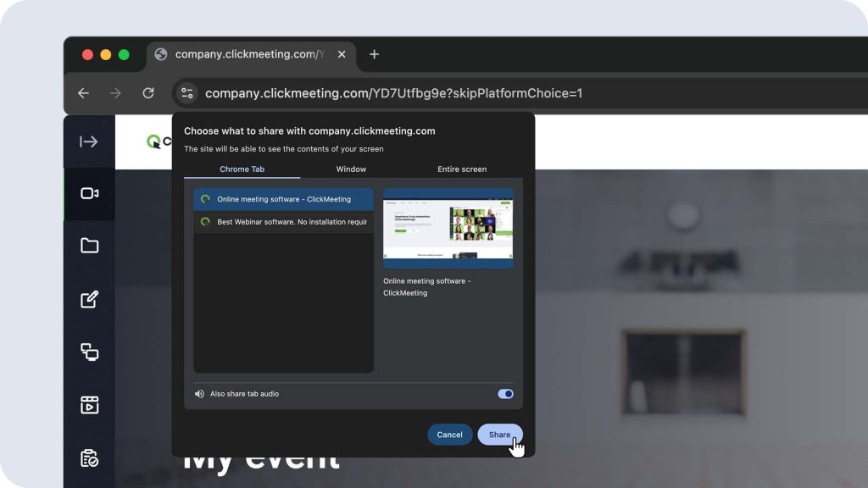Switch to the Window sharing tab
The height and width of the screenshot is (488, 868).
point(351,169)
